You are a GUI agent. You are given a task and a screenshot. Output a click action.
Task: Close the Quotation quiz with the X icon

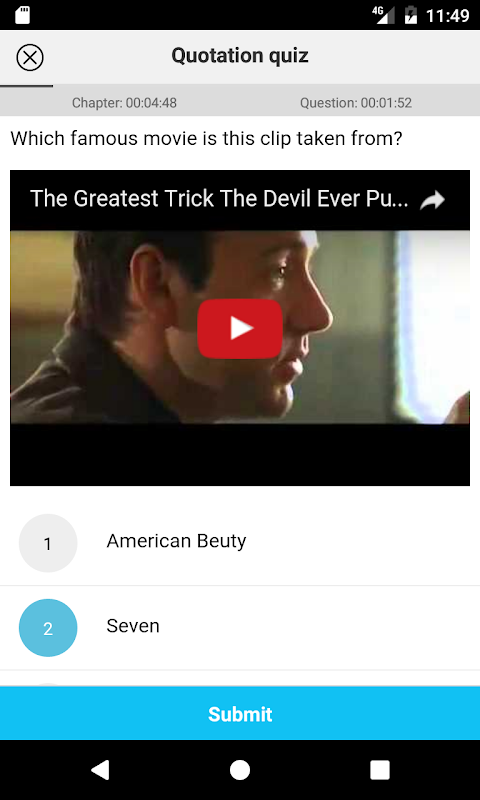[x=30, y=58]
